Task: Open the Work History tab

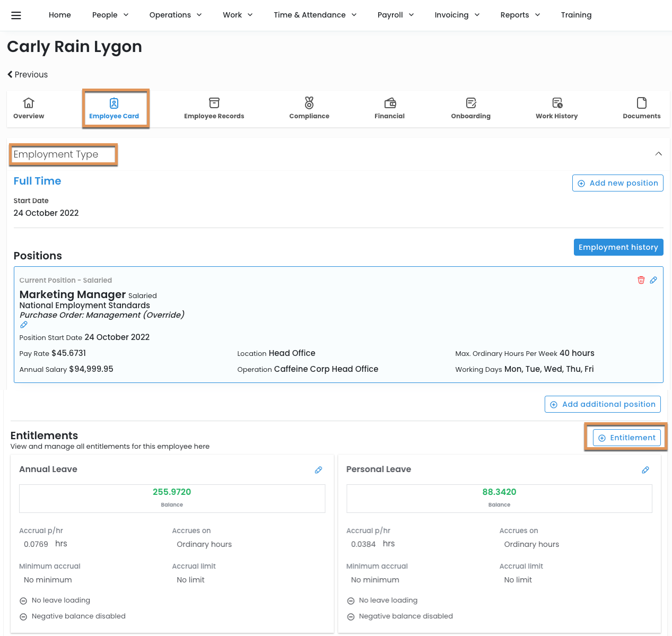Action: 556,108
